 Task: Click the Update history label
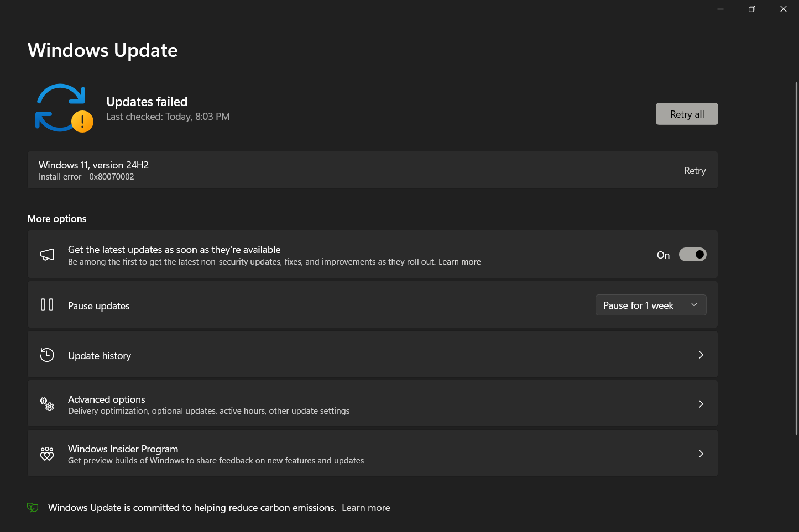point(100,356)
